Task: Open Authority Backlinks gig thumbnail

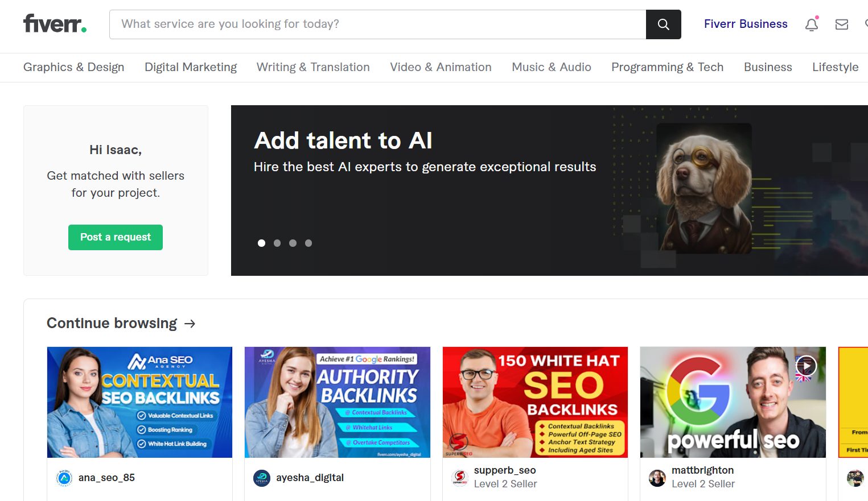Action: tap(338, 402)
